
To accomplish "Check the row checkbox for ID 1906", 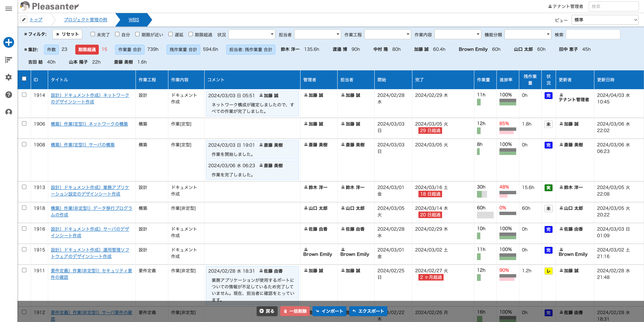I will pos(24,124).
